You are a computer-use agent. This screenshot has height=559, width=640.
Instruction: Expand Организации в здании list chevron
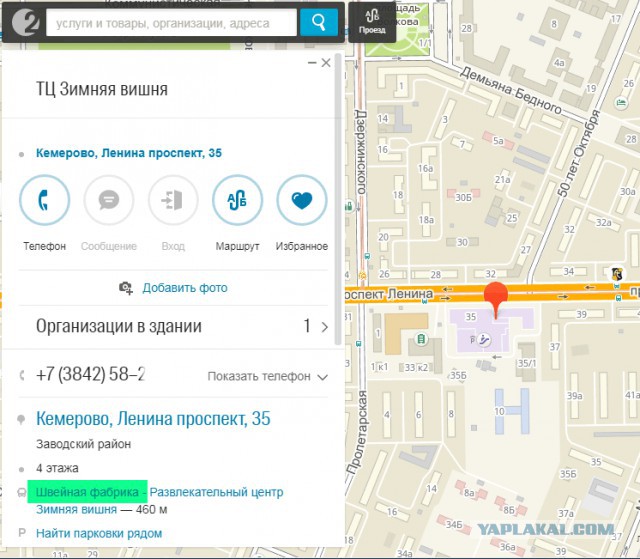coord(324,327)
